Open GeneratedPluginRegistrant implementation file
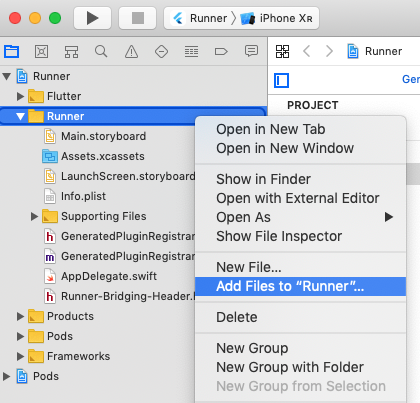 pos(119,256)
